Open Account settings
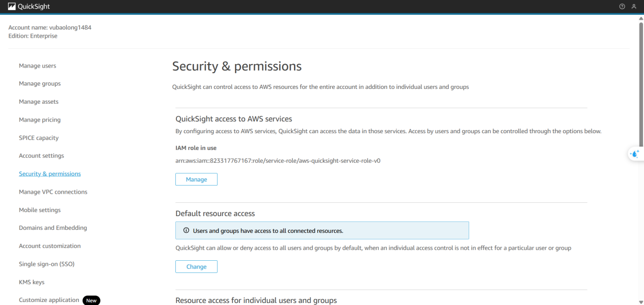 pos(41,156)
